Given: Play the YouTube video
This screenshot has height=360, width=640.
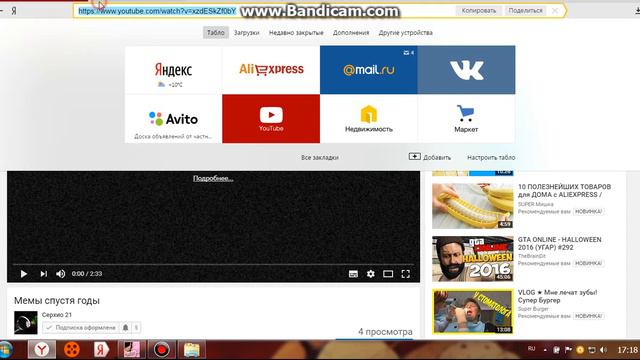Looking at the screenshot, I should click(x=24, y=274).
